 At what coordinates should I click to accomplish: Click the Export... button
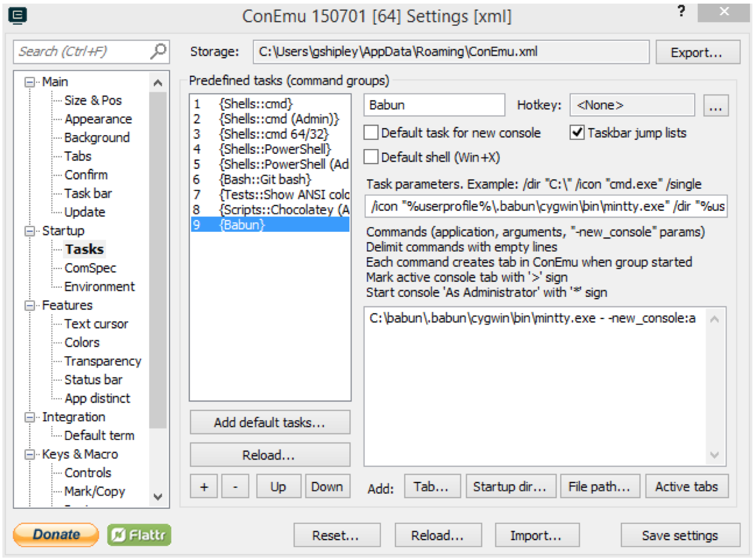tap(697, 52)
